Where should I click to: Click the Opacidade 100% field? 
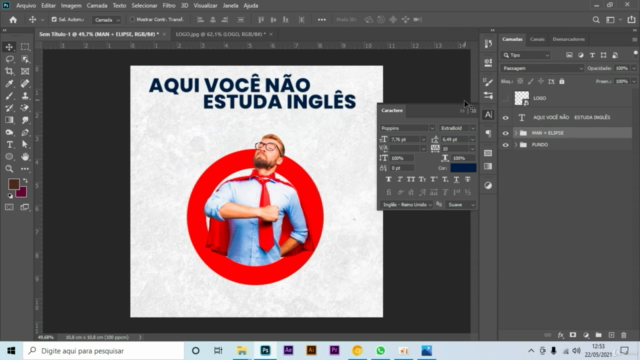click(622, 68)
